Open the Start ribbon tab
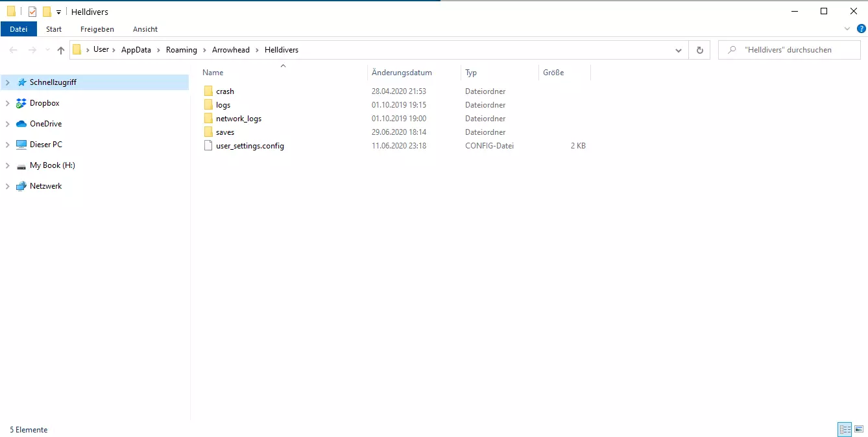868x437 pixels. pos(54,29)
